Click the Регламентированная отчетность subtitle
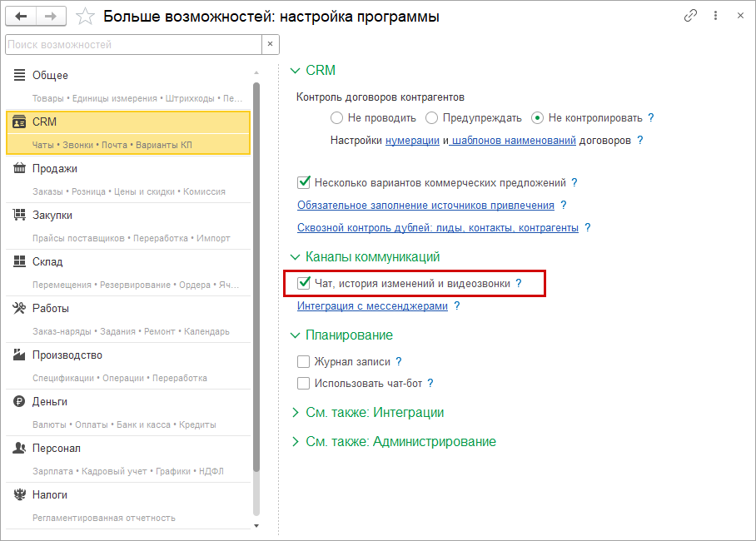This screenshot has width=756, height=541. pos(104,518)
